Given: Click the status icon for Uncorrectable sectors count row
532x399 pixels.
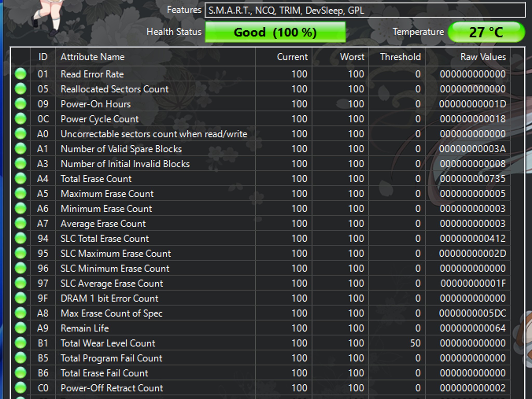Looking at the screenshot, I should tap(21, 134).
